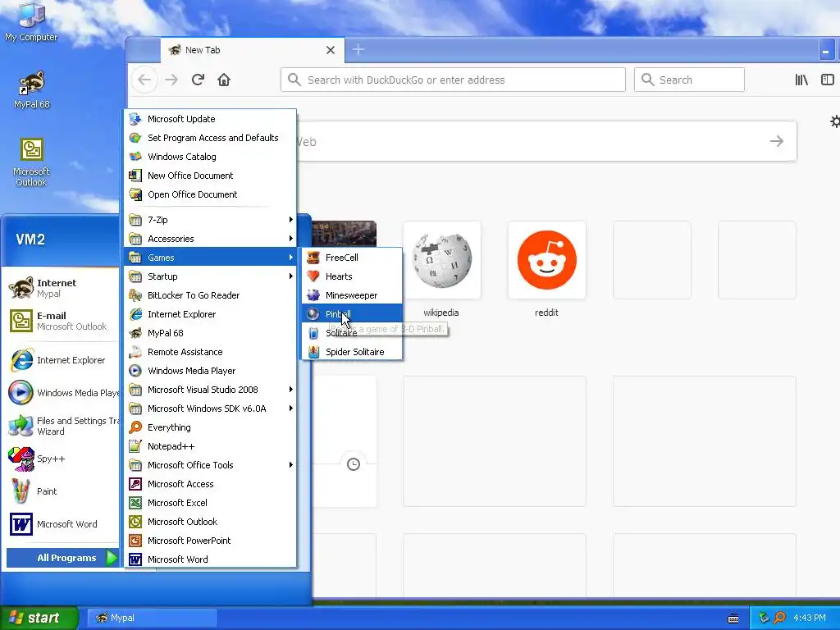Expand the Accessories folder submenu
This screenshot has height=630, width=840.
tap(211, 239)
